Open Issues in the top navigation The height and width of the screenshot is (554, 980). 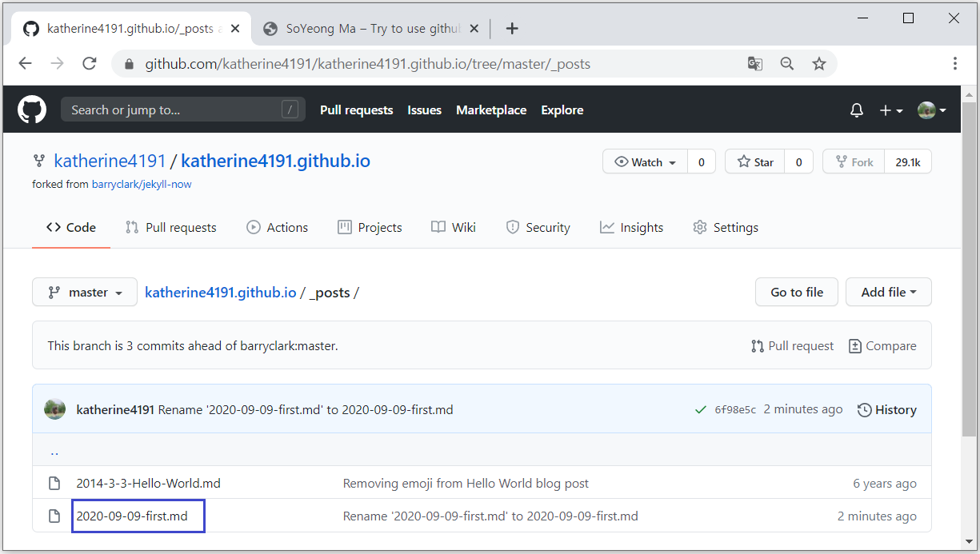coord(424,110)
